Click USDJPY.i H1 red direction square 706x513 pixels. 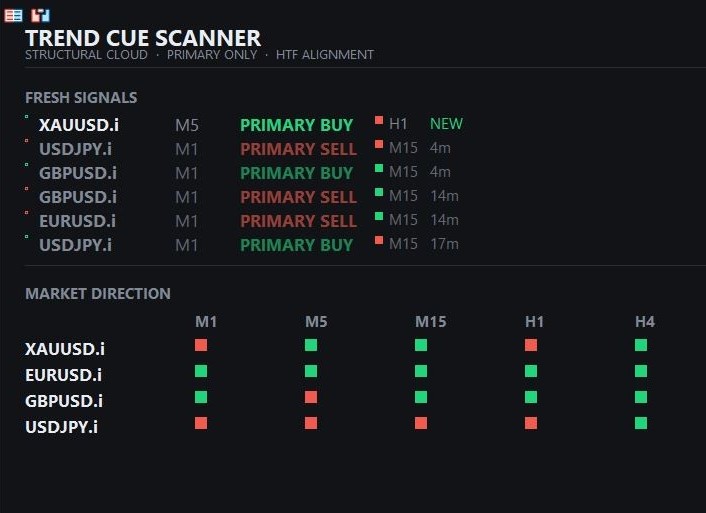(531, 423)
